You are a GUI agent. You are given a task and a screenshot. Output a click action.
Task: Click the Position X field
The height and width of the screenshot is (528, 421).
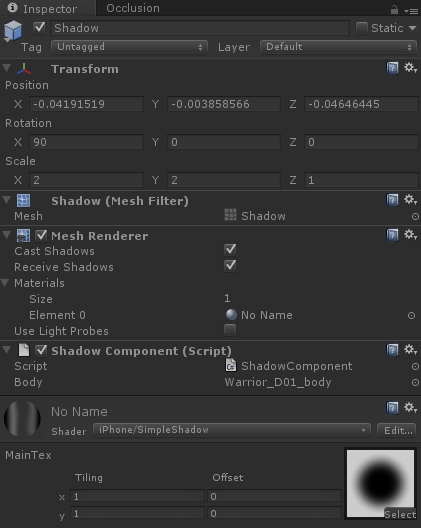click(x=86, y=104)
